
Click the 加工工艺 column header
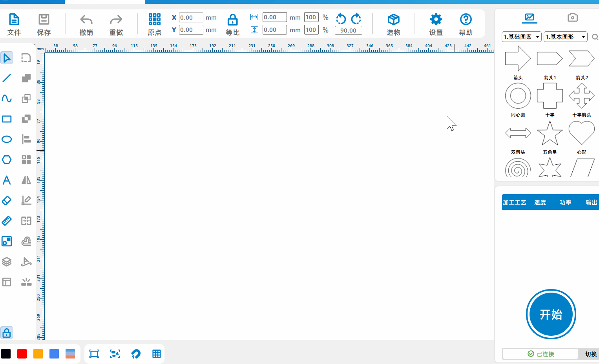click(514, 202)
